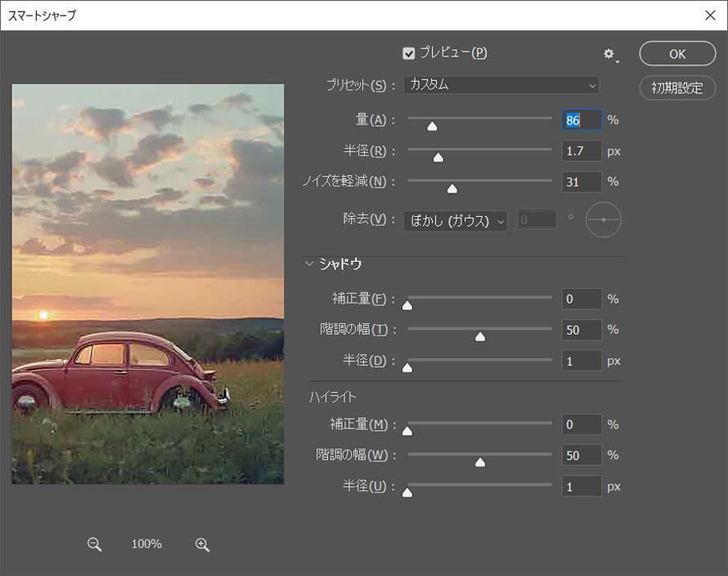Click the 100% zoom level text

pyautogui.click(x=146, y=544)
